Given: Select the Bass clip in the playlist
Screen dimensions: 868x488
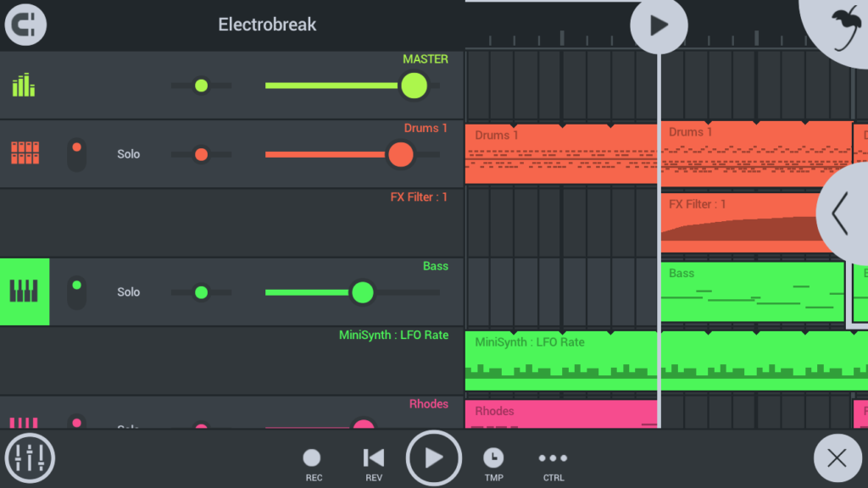Looking at the screenshot, I should coord(753,292).
